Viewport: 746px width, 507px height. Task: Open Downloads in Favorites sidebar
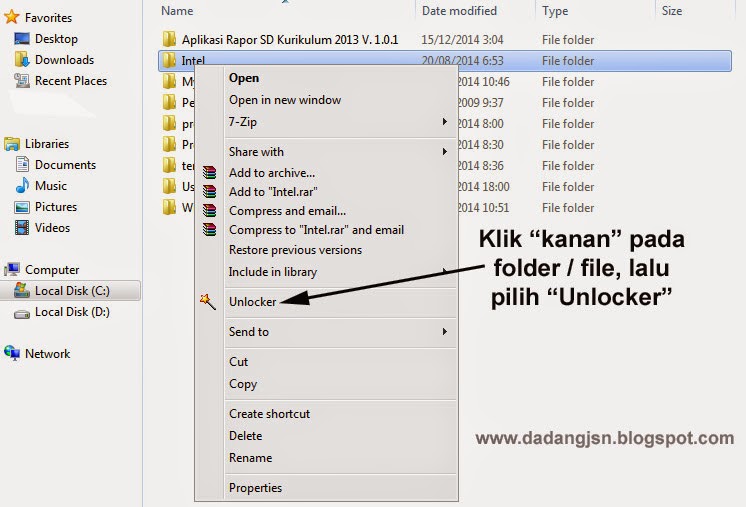click(x=64, y=59)
